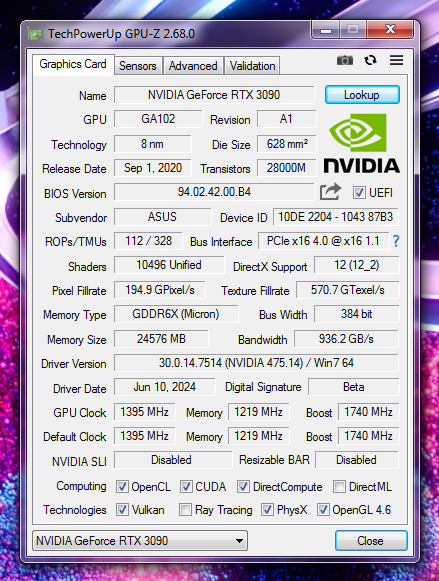Click the Technology field 8 nm

(x=153, y=144)
